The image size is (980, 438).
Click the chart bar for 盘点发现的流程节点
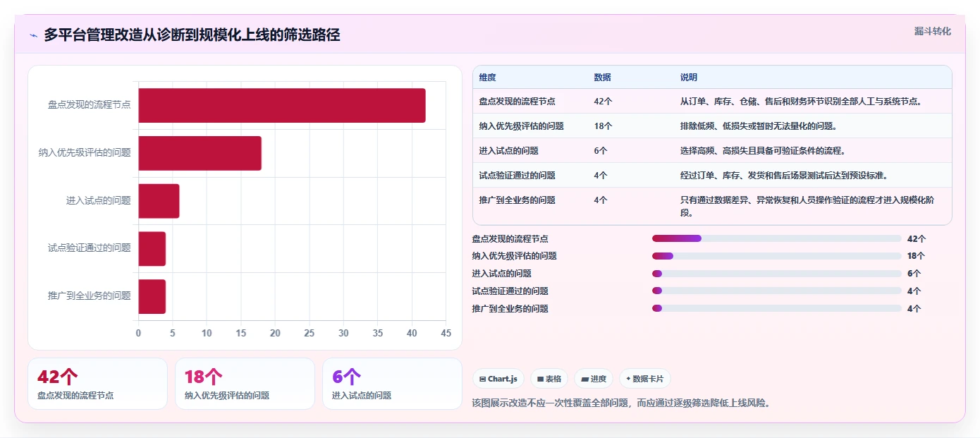(x=282, y=106)
